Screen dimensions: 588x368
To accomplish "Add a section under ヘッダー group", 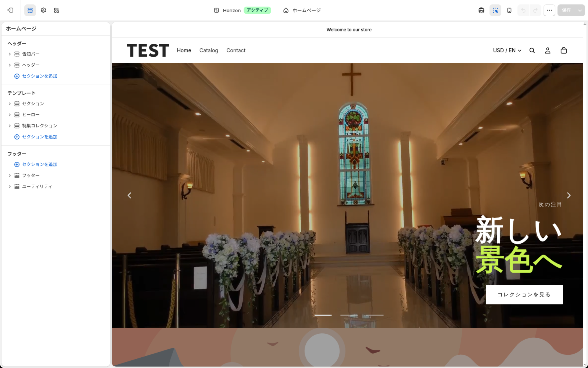I will [x=36, y=76].
